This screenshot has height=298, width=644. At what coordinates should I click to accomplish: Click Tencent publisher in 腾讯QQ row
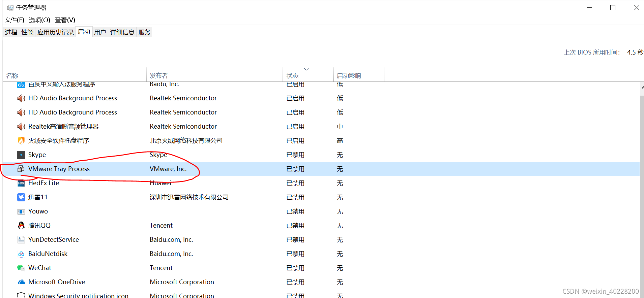click(x=161, y=226)
